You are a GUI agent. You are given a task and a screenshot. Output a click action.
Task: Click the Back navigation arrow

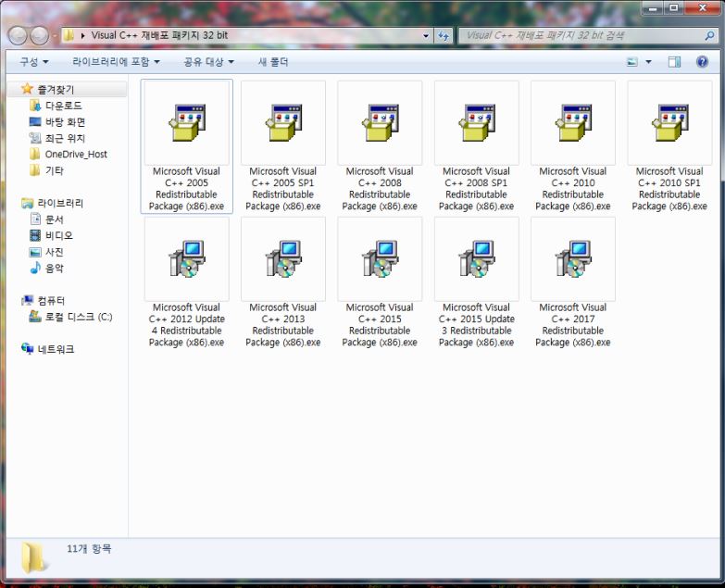point(18,35)
